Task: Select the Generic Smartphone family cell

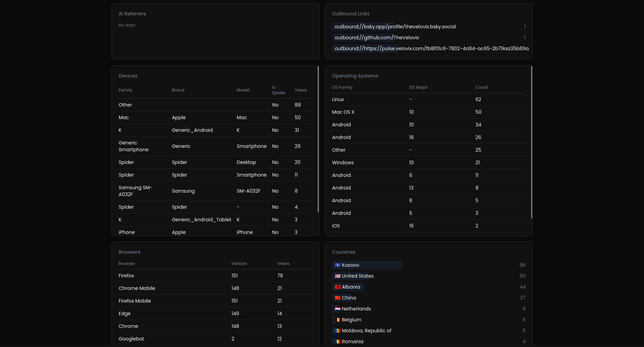Action: [x=133, y=146]
